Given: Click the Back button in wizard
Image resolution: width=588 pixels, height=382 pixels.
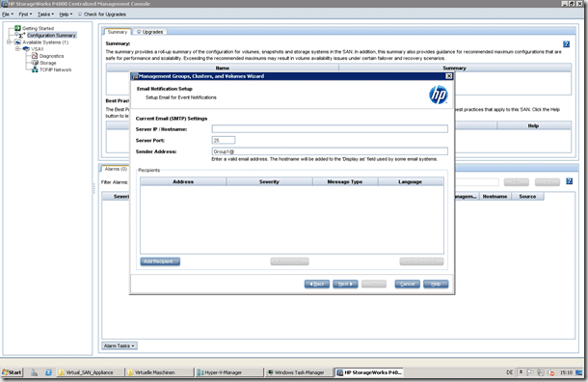Looking at the screenshot, I should pos(317,284).
